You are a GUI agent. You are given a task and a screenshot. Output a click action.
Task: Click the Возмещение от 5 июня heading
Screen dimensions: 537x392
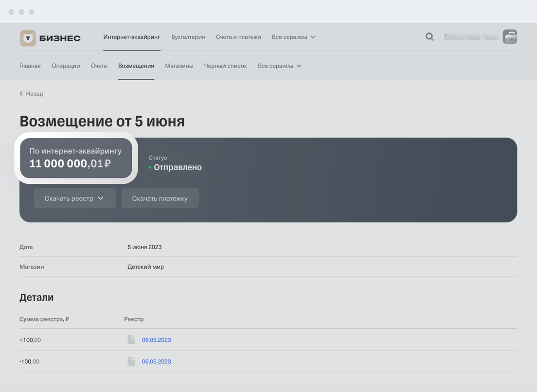pyautogui.click(x=102, y=121)
